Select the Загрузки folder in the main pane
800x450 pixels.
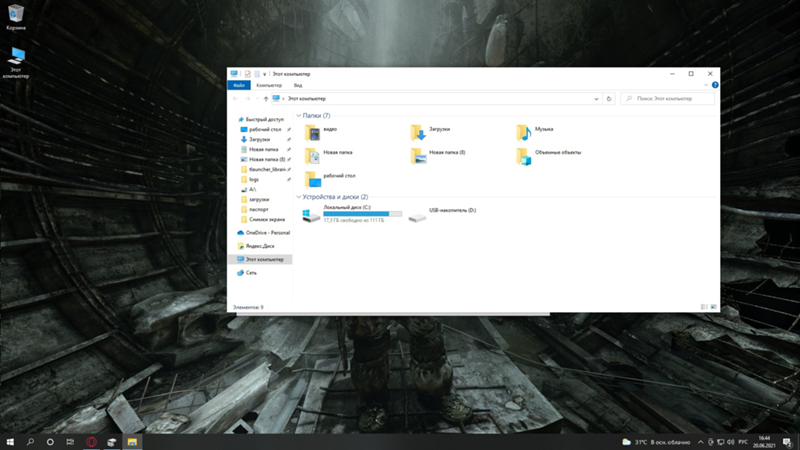pyautogui.click(x=431, y=133)
